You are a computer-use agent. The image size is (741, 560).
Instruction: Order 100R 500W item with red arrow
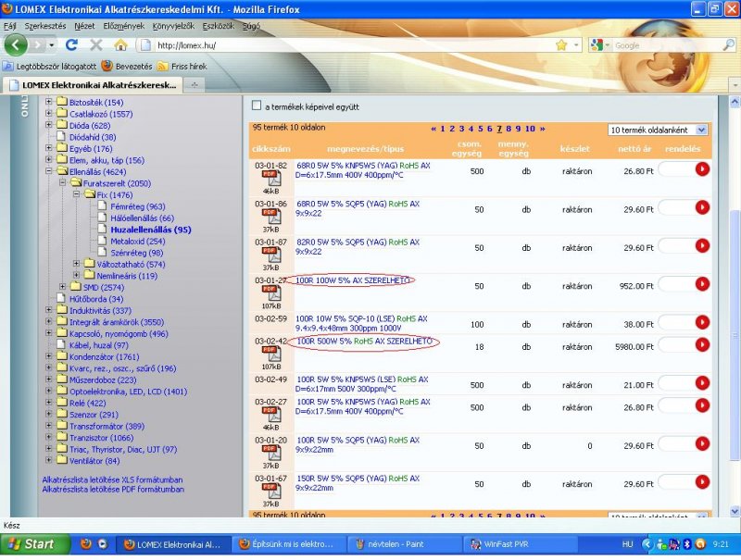pos(702,344)
